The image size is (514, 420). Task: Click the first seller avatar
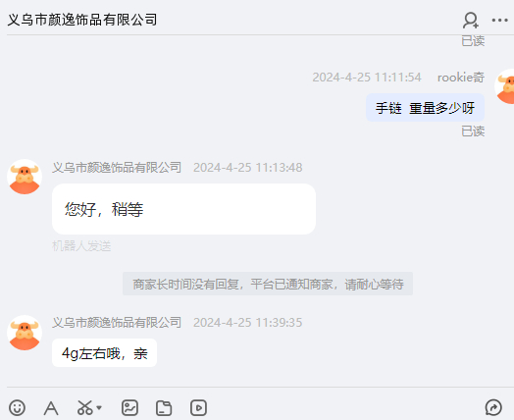pos(25,177)
